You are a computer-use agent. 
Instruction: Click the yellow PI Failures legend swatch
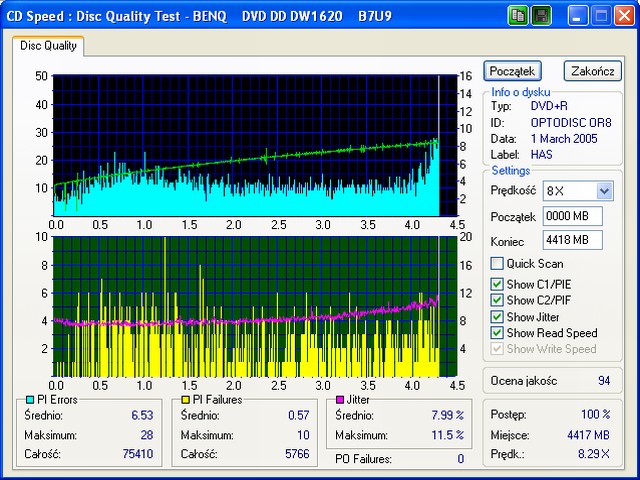coord(185,399)
